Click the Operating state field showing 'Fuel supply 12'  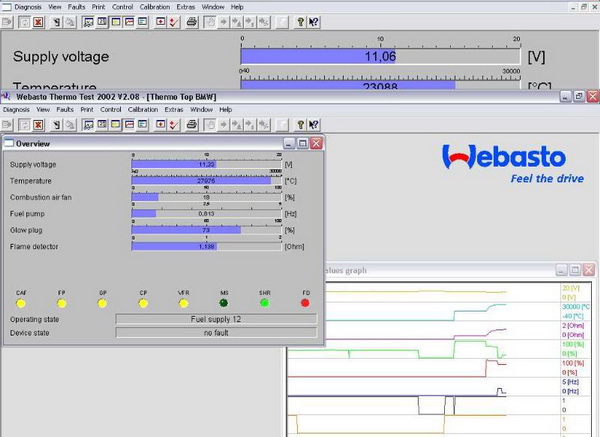tap(216, 319)
